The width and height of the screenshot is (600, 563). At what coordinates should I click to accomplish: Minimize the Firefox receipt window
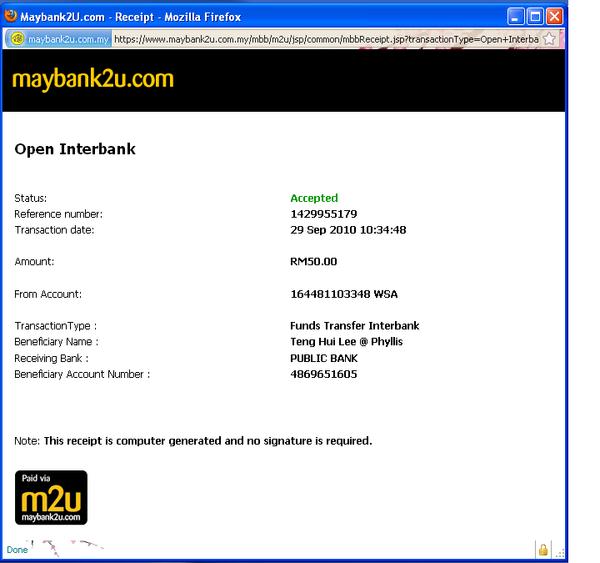click(x=515, y=17)
